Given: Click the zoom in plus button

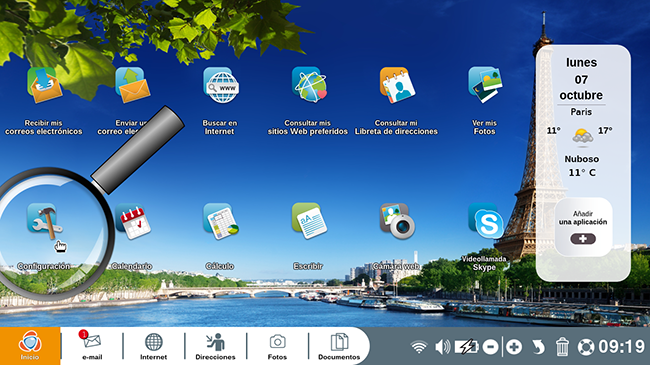Looking at the screenshot, I should pyautogui.click(x=514, y=347).
